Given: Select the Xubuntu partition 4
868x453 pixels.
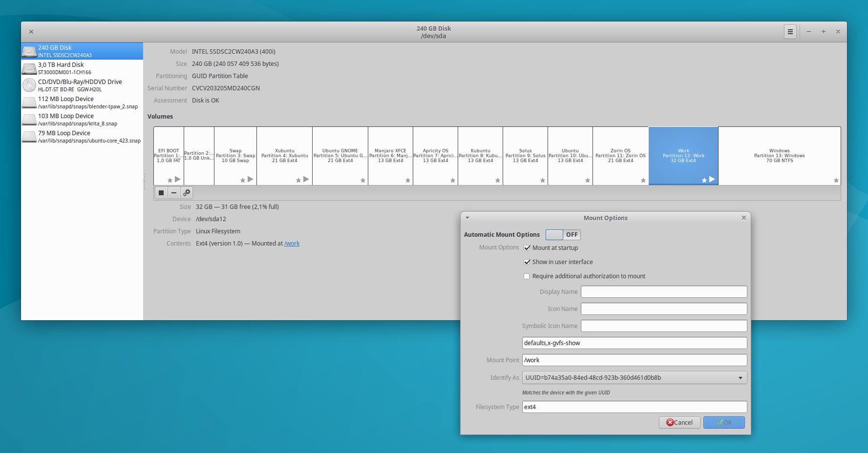Looking at the screenshot, I should [x=284, y=156].
